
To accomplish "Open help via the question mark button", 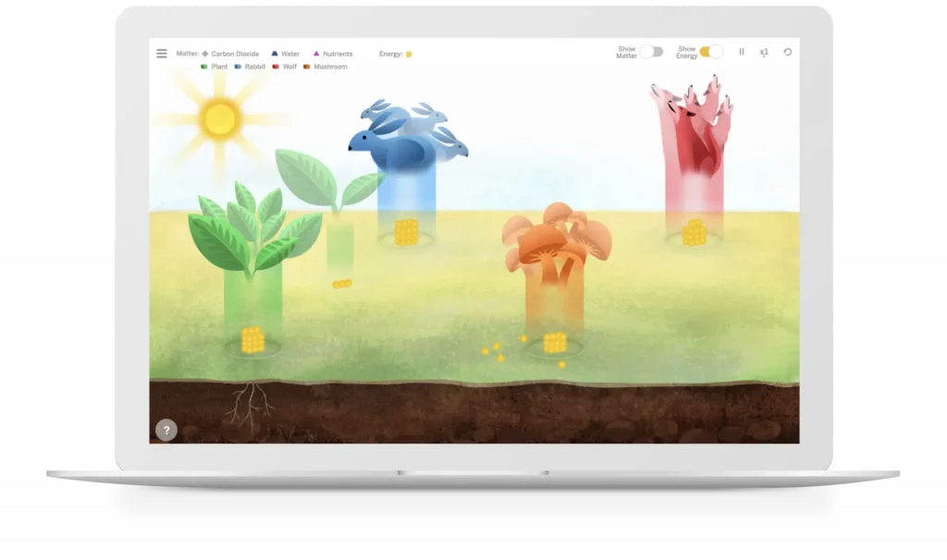I will pos(166,430).
